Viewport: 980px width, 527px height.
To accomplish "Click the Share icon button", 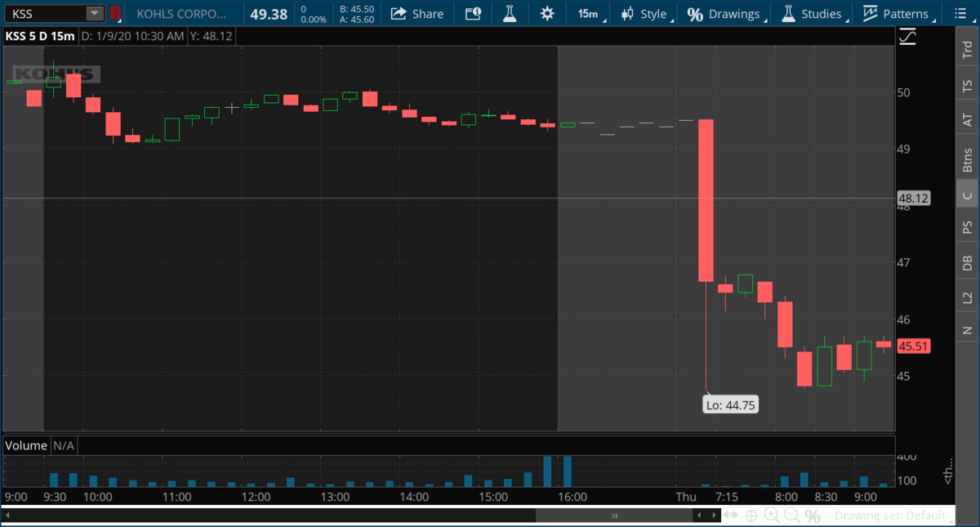I will point(416,13).
